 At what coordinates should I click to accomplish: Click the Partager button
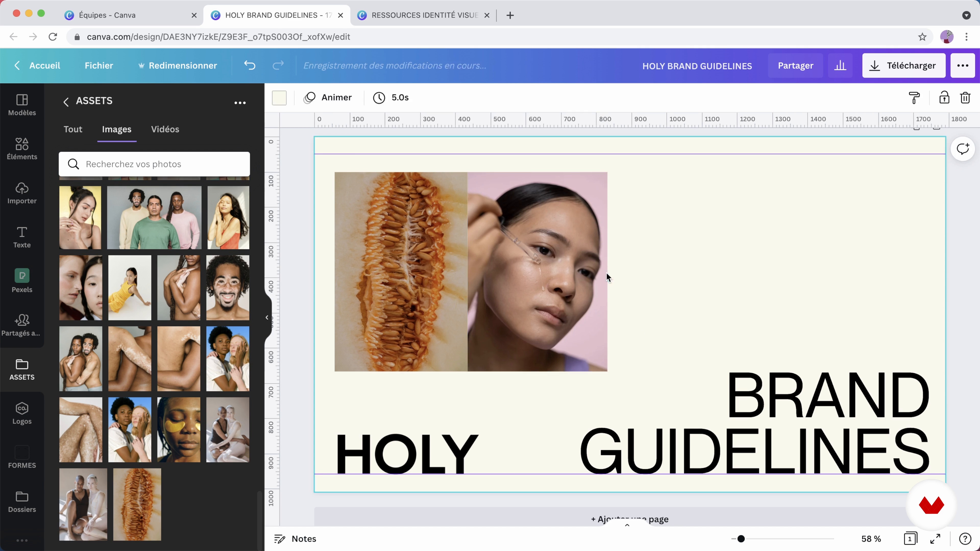coord(795,66)
